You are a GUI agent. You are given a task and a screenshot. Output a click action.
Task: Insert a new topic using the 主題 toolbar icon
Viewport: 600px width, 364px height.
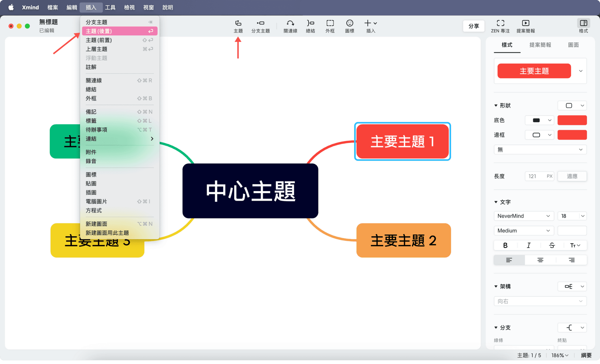[x=238, y=26]
